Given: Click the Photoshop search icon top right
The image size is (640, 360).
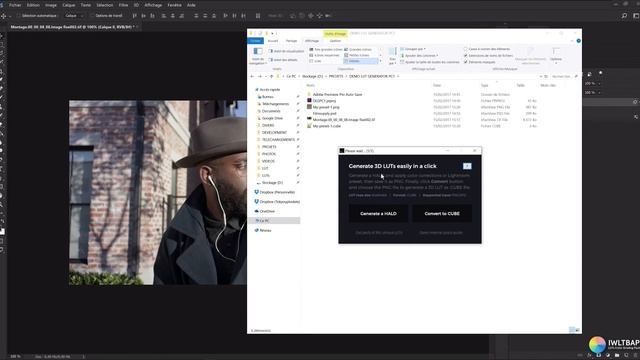Looking at the screenshot, I should point(624,16).
